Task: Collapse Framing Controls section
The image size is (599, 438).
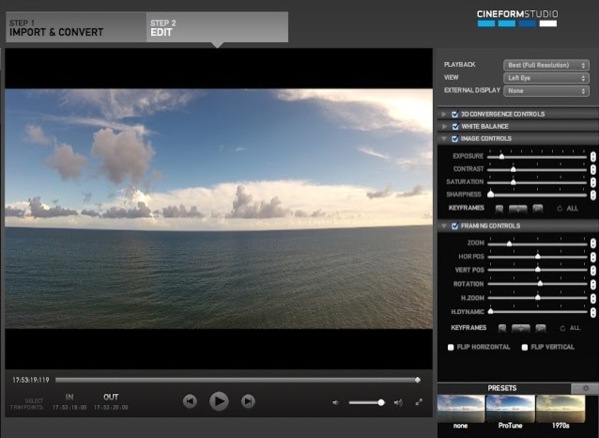Action: click(x=444, y=226)
